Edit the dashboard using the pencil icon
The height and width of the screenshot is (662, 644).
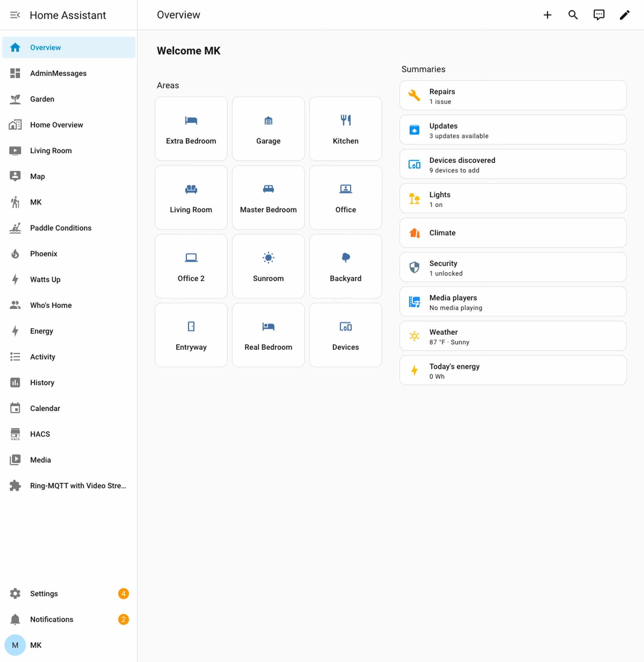[625, 15]
